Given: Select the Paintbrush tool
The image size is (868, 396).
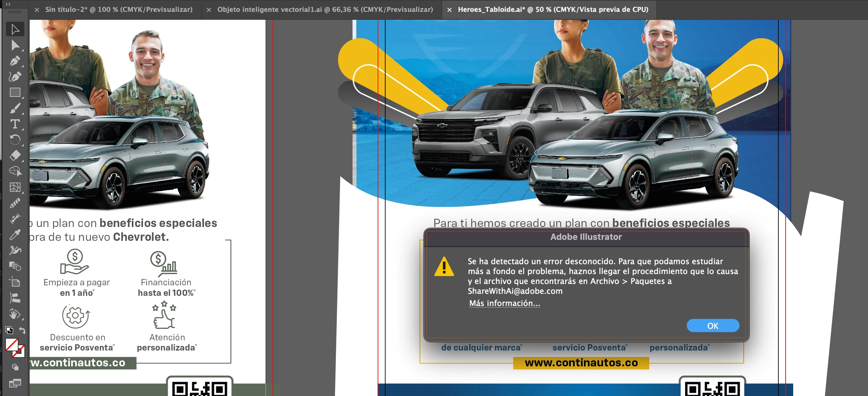Looking at the screenshot, I should tap(15, 108).
